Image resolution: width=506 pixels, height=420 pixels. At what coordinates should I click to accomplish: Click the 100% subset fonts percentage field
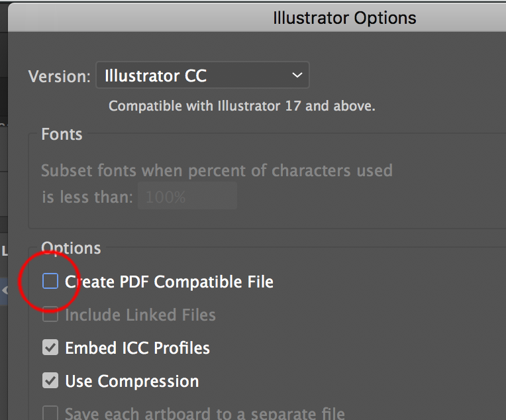(187, 197)
